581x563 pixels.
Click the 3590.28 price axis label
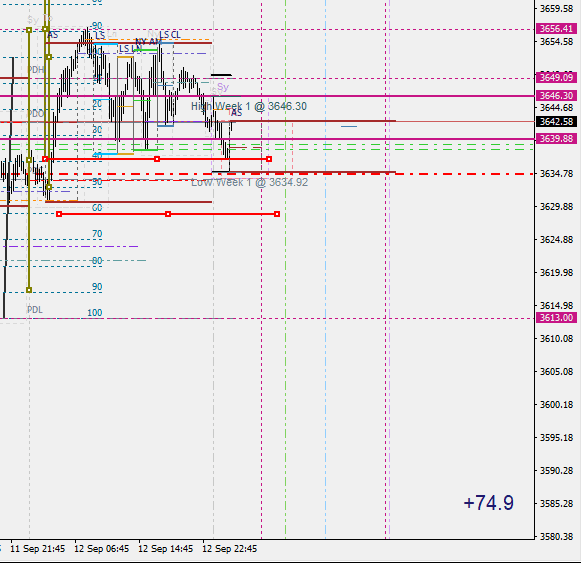click(557, 470)
